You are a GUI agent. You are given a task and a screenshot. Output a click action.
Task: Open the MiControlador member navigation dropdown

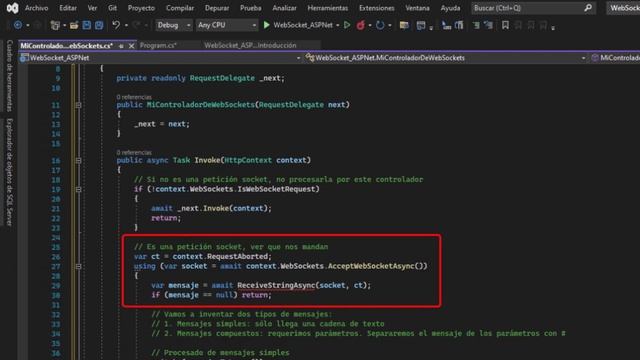point(615,58)
